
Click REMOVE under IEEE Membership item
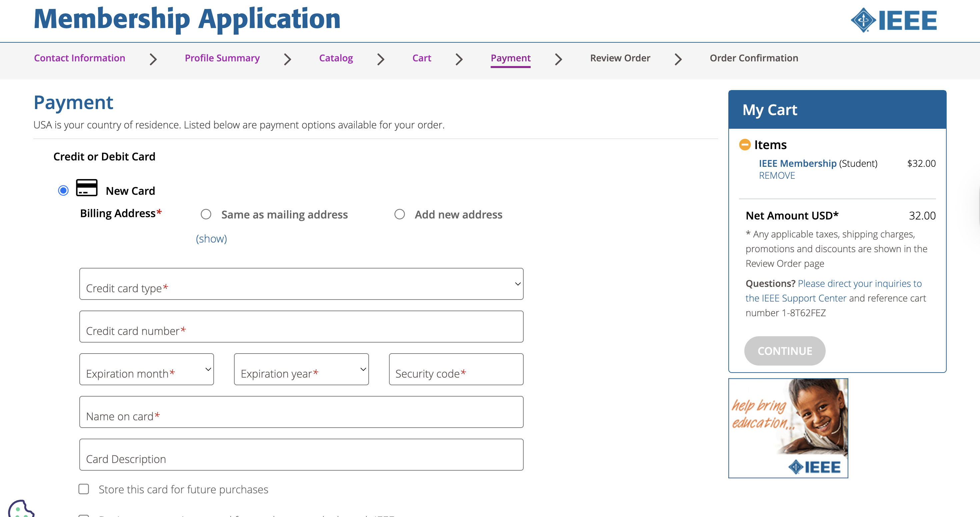tap(776, 175)
